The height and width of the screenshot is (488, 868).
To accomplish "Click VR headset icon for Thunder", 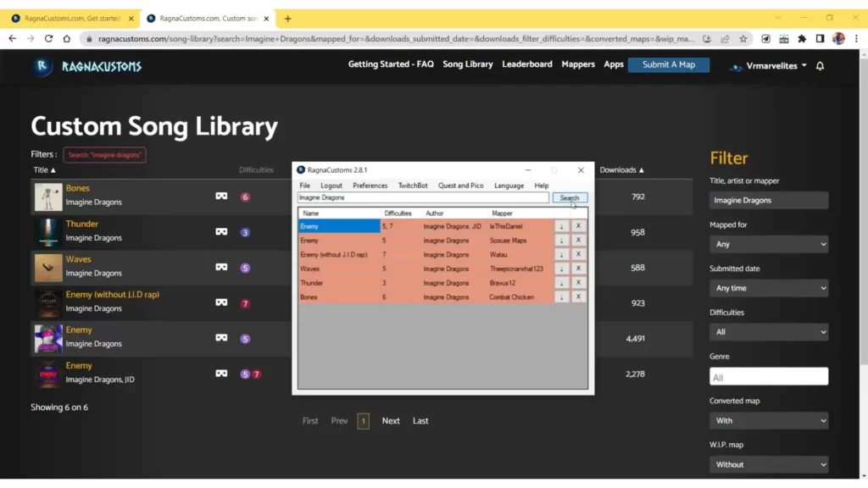I will point(221,231).
